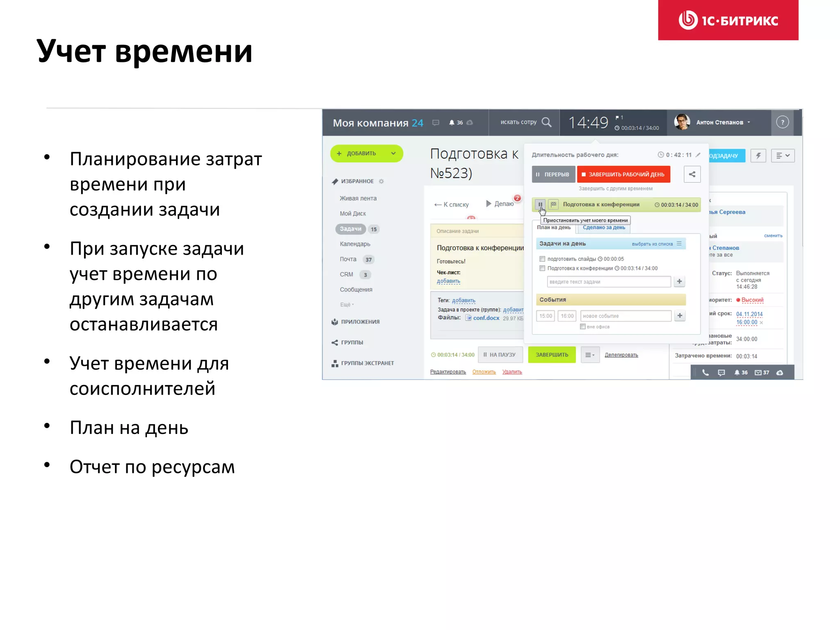Expand the Добавить button dropdown arrow
840x630 pixels.
click(393, 153)
